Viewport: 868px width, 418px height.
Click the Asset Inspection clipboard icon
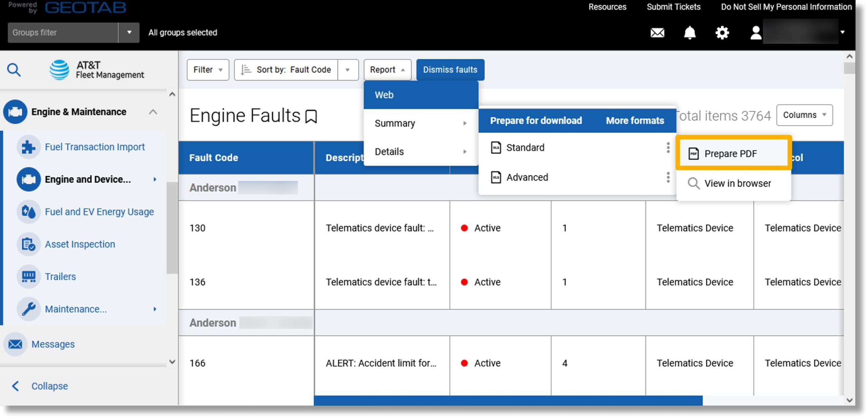[x=28, y=244]
